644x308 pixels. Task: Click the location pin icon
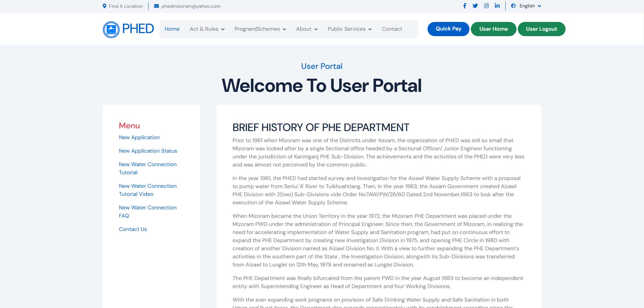[105, 6]
